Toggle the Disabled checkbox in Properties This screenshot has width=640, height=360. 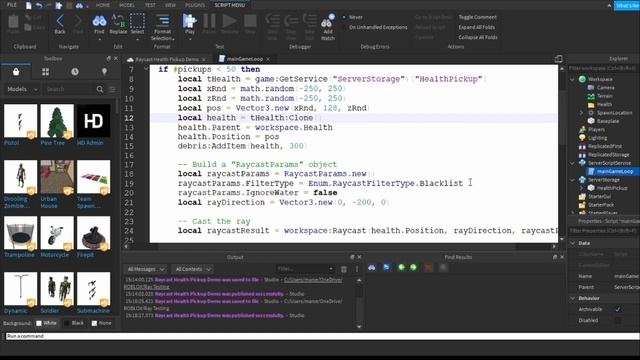coord(618,320)
